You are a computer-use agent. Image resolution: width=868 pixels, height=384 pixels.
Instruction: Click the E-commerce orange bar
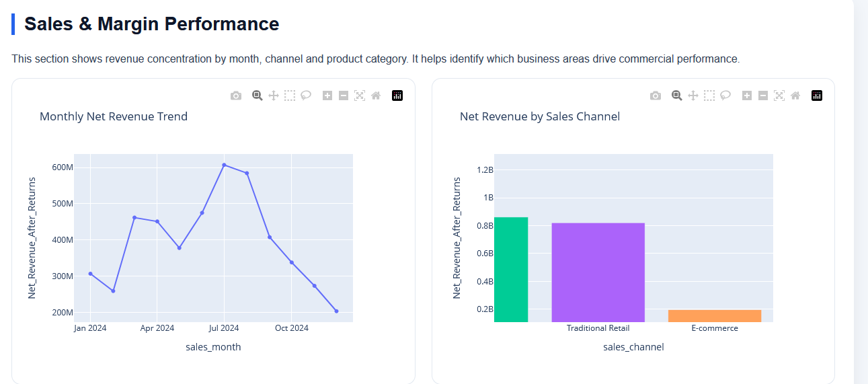click(x=715, y=316)
